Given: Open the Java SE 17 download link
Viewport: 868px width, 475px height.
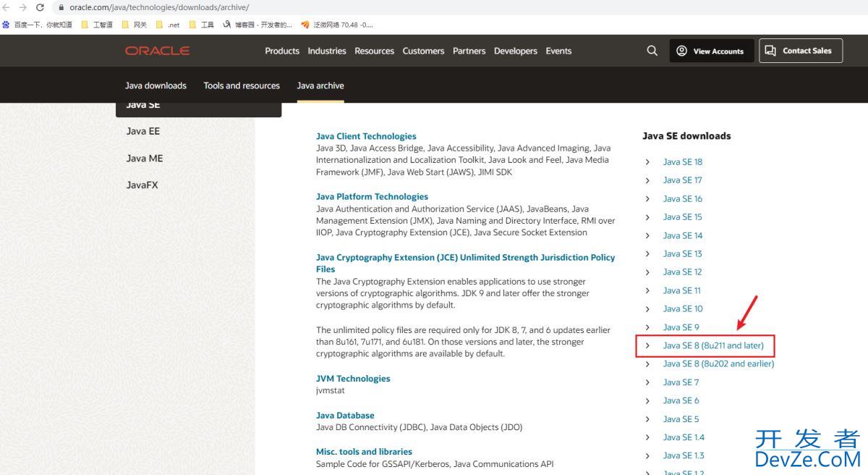Looking at the screenshot, I should point(683,180).
